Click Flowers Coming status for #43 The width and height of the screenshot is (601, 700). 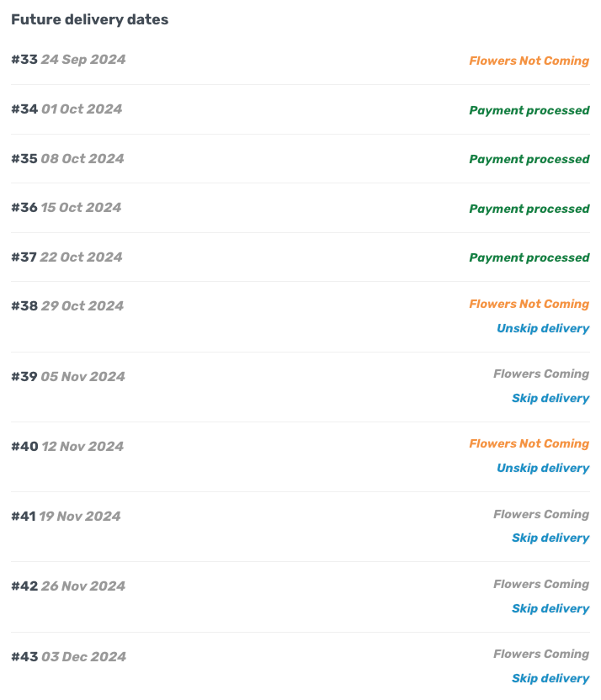(x=541, y=654)
